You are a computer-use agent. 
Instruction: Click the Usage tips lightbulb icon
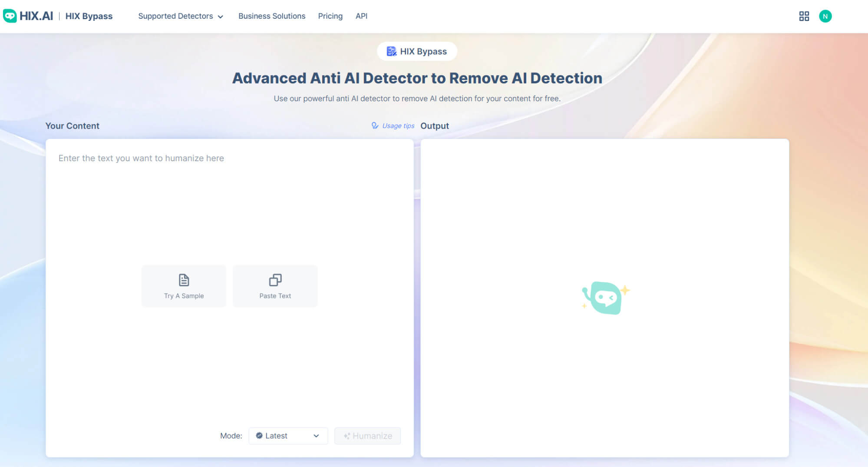click(375, 126)
